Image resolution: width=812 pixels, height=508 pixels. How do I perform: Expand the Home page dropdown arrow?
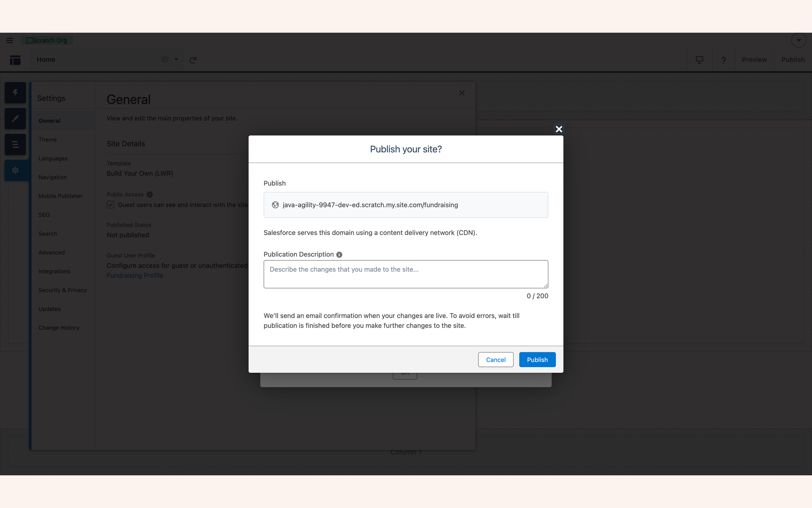point(176,60)
